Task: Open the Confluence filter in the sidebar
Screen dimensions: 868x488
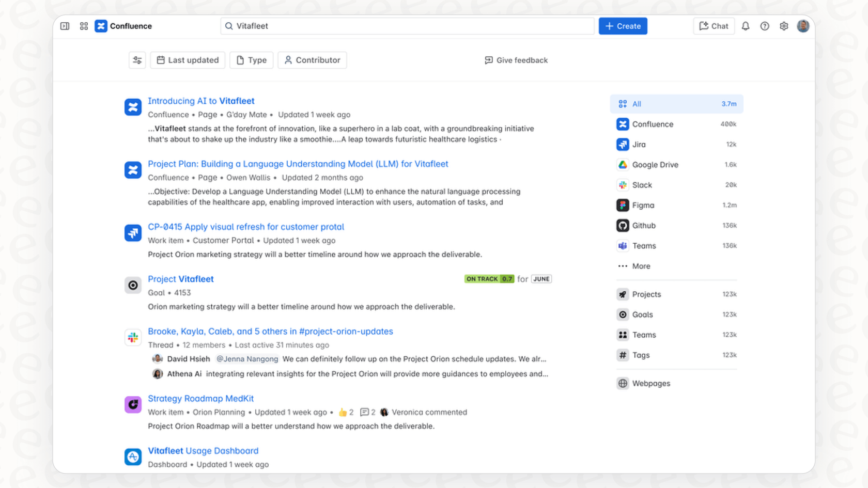Action: [652, 124]
